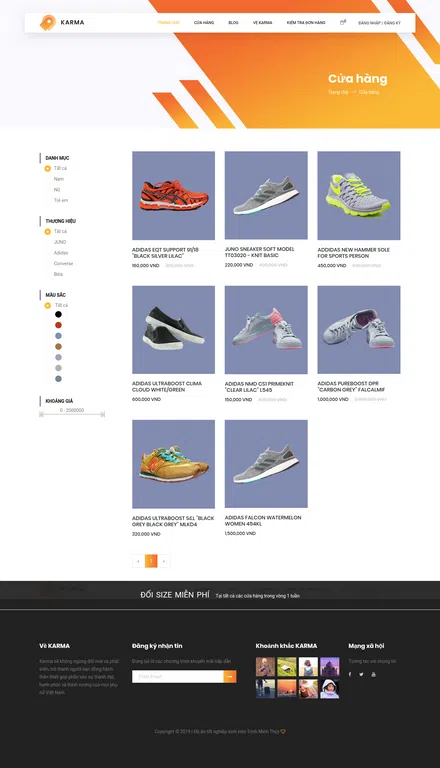Click the KARMA logo icon

coord(48,23)
